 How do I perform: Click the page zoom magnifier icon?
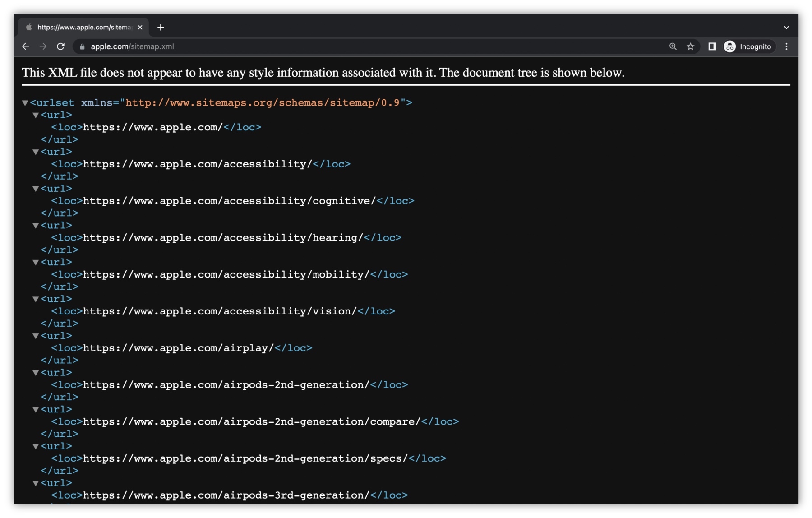point(673,46)
